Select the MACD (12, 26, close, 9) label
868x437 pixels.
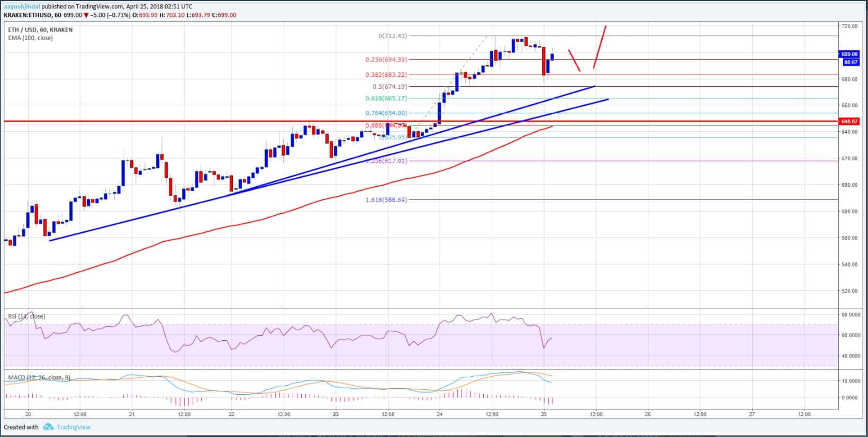tap(39, 378)
